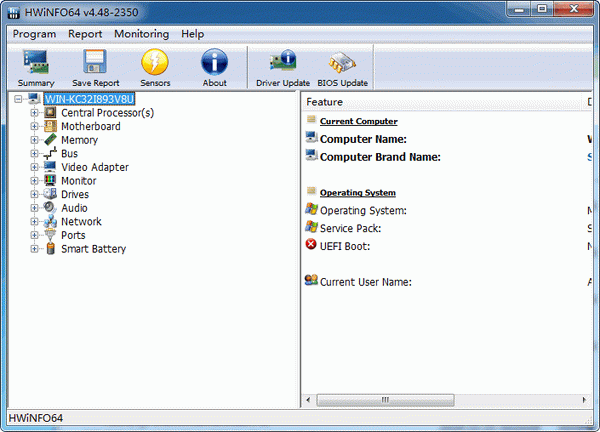Open the Report menu

pos(85,33)
